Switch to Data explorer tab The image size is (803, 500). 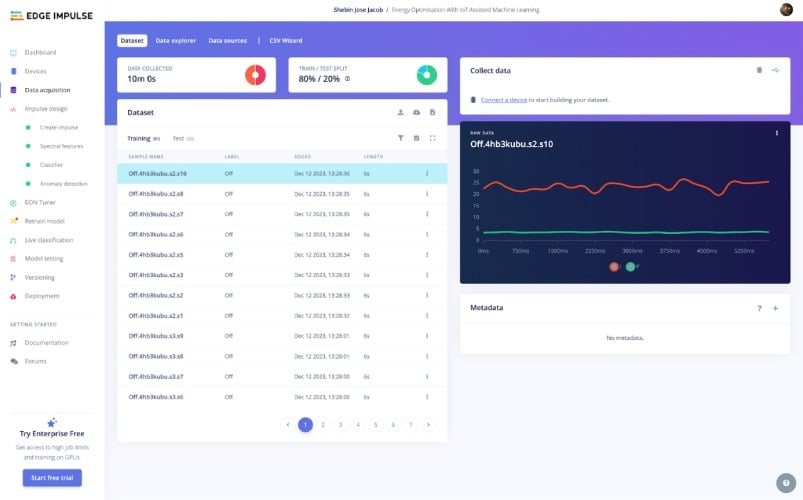pyautogui.click(x=176, y=40)
